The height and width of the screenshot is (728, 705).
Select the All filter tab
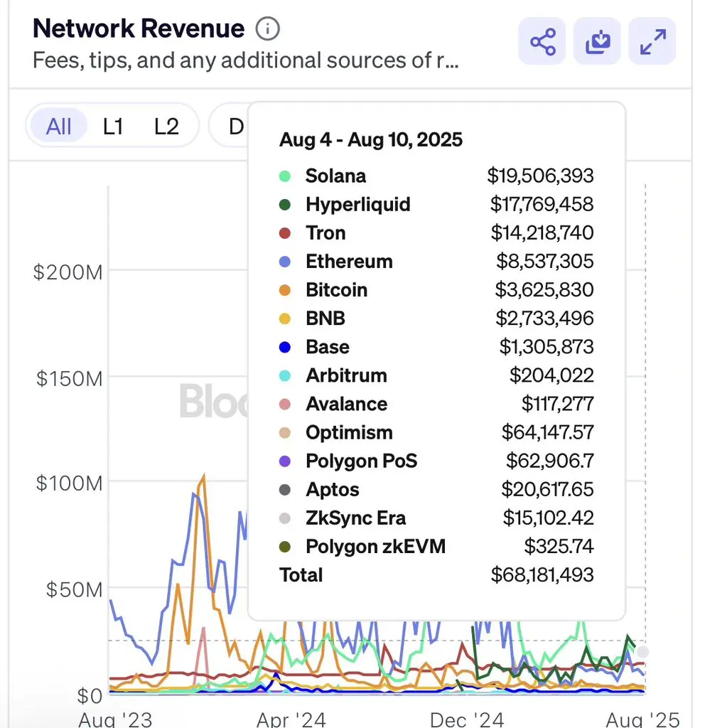click(58, 127)
